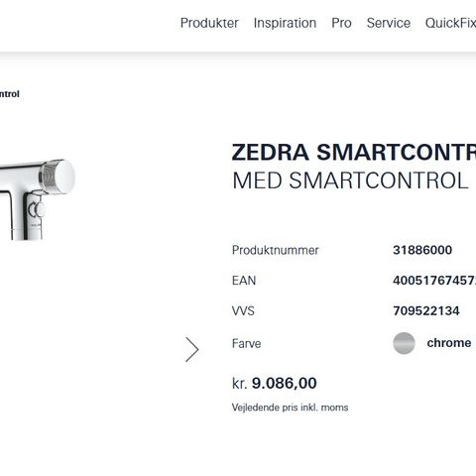Click the breadcrumb ending in 'ntrol'
476x476 pixels.
point(10,94)
